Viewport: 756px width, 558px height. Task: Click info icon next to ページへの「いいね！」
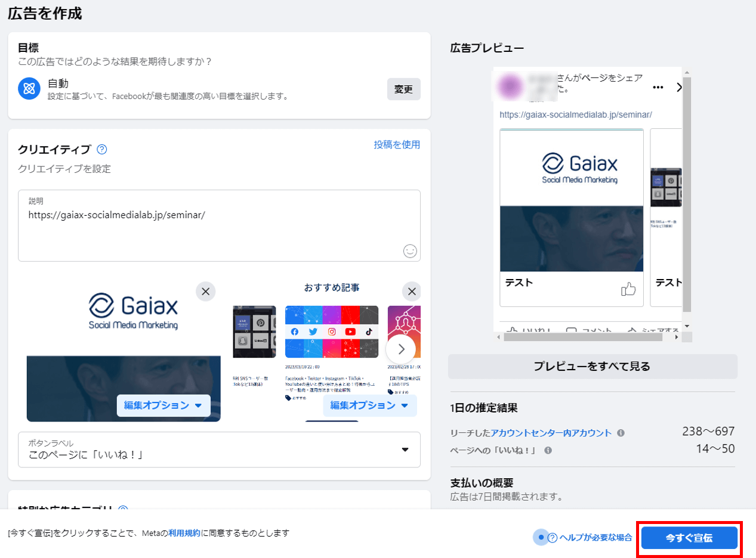coord(548,450)
